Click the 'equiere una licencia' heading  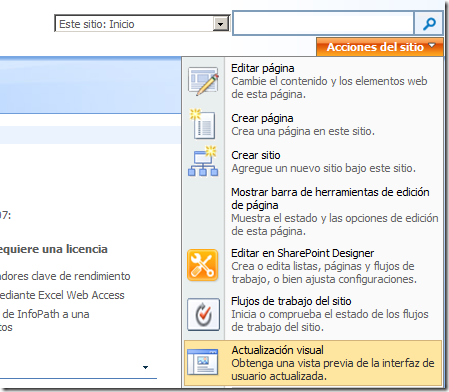pyautogui.click(x=54, y=249)
